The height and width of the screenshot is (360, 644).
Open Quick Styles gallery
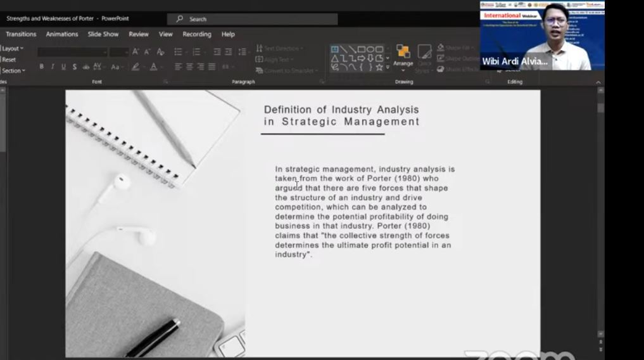coord(424,58)
